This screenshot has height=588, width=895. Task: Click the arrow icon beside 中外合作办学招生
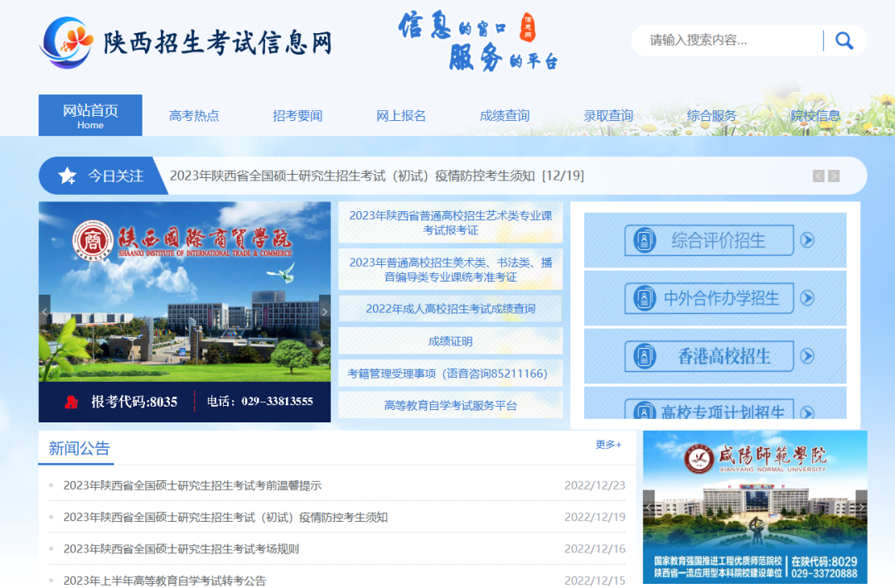[x=807, y=297]
